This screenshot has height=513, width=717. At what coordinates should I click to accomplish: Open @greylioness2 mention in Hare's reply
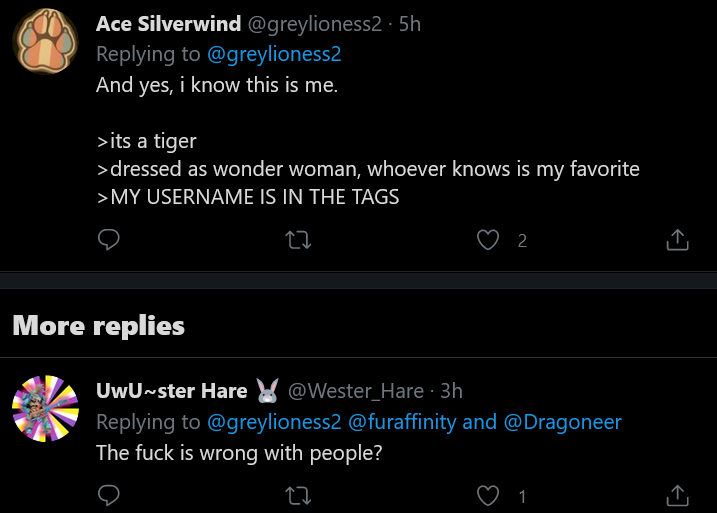274,422
